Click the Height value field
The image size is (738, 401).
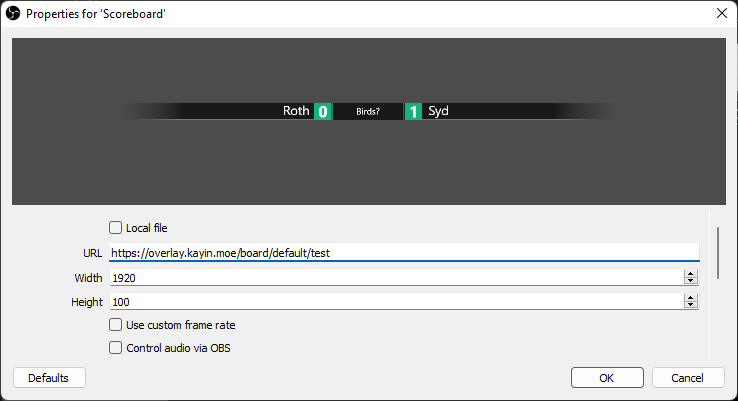point(396,302)
